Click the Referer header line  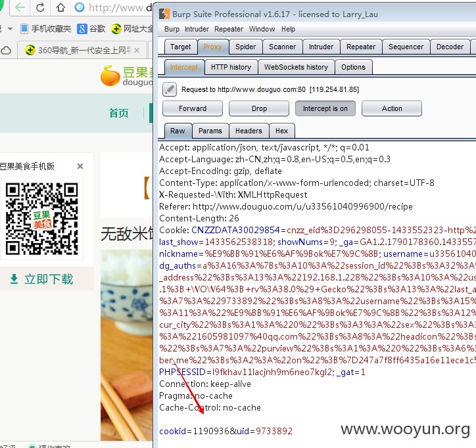click(285, 206)
